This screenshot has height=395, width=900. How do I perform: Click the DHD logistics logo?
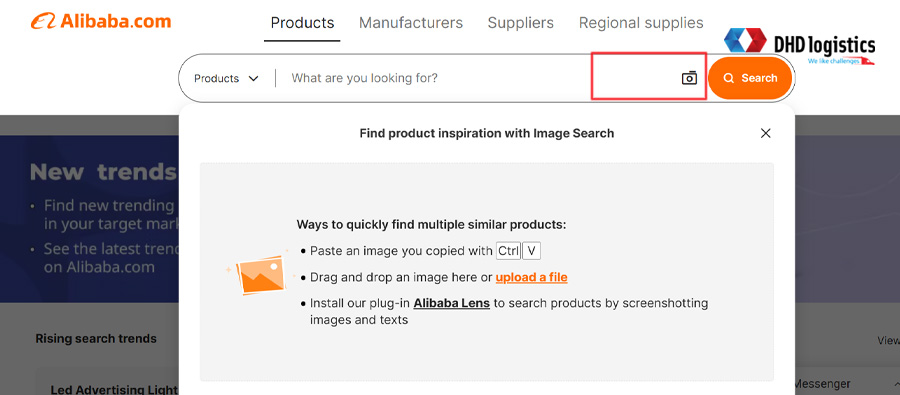click(800, 47)
